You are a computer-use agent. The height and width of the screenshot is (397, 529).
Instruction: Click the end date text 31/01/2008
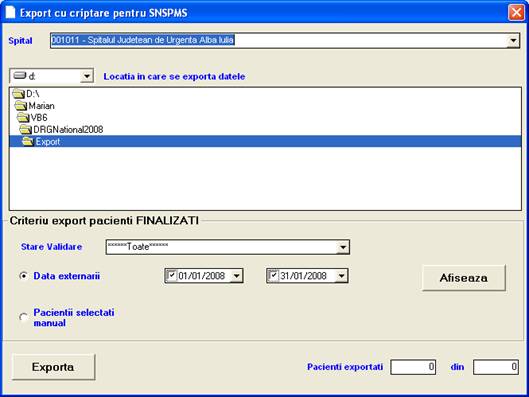pyautogui.click(x=303, y=276)
